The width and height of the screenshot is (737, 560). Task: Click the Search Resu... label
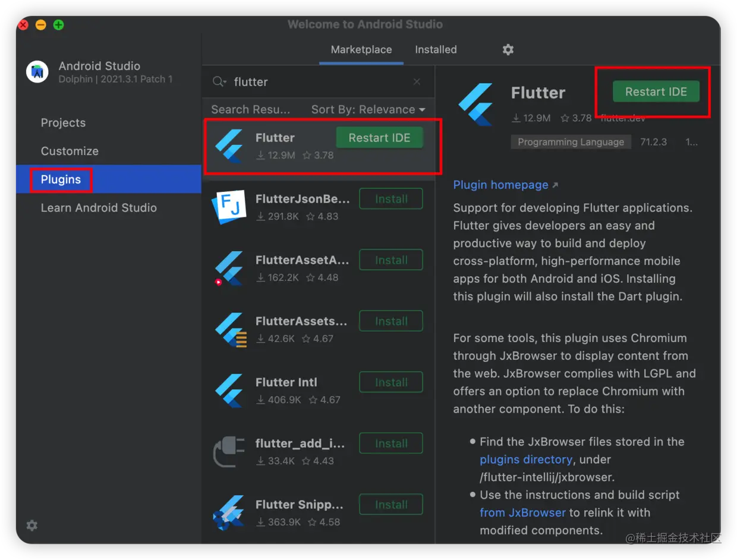[x=251, y=110]
